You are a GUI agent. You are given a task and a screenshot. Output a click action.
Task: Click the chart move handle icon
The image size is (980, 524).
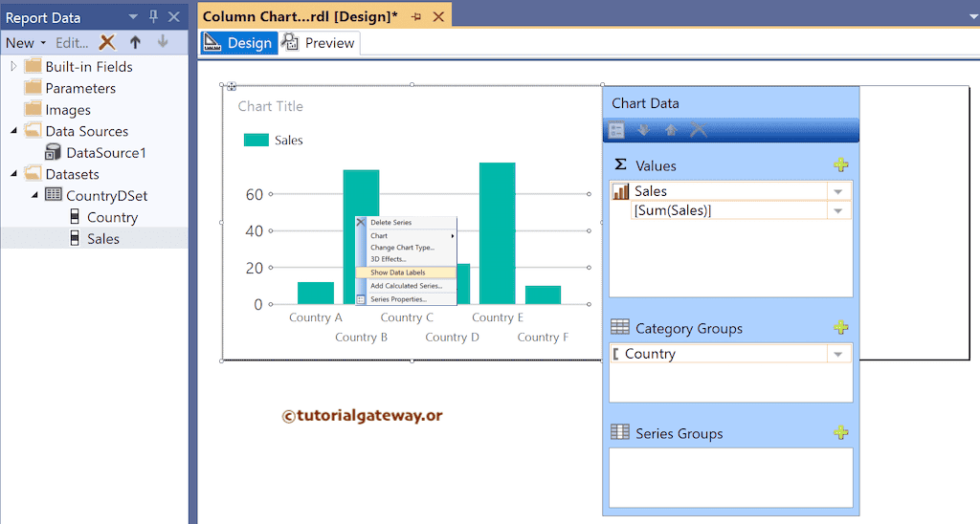232,86
